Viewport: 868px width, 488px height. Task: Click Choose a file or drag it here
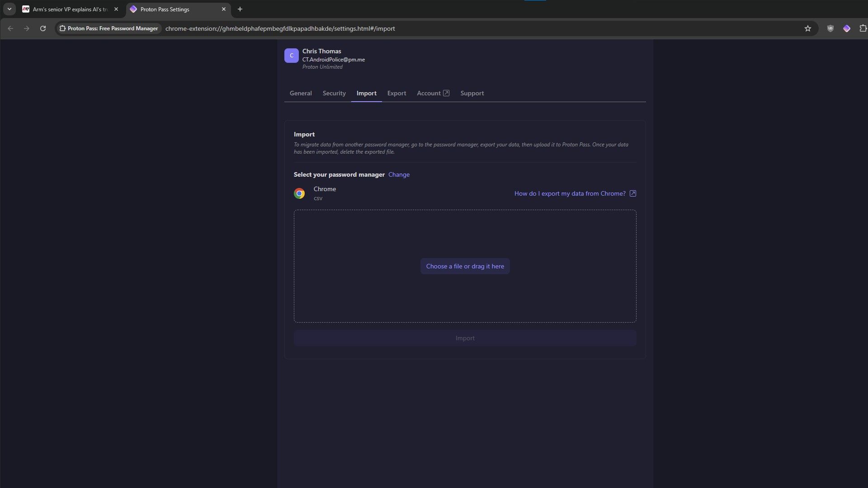[x=465, y=266]
